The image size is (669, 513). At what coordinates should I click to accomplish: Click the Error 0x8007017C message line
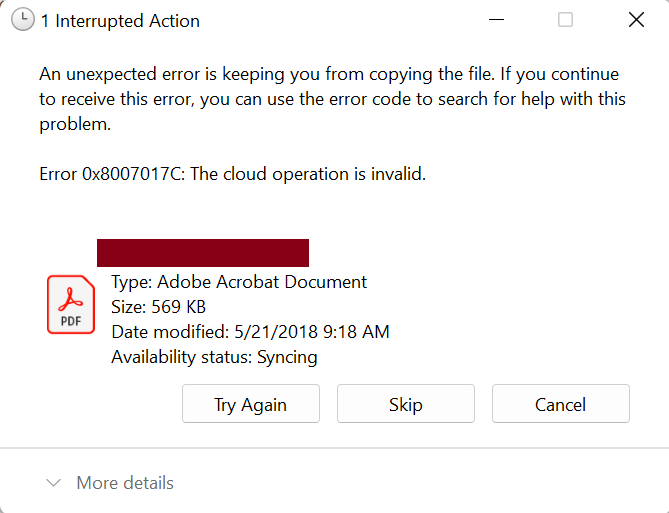pyautogui.click(x=233, y=174)
